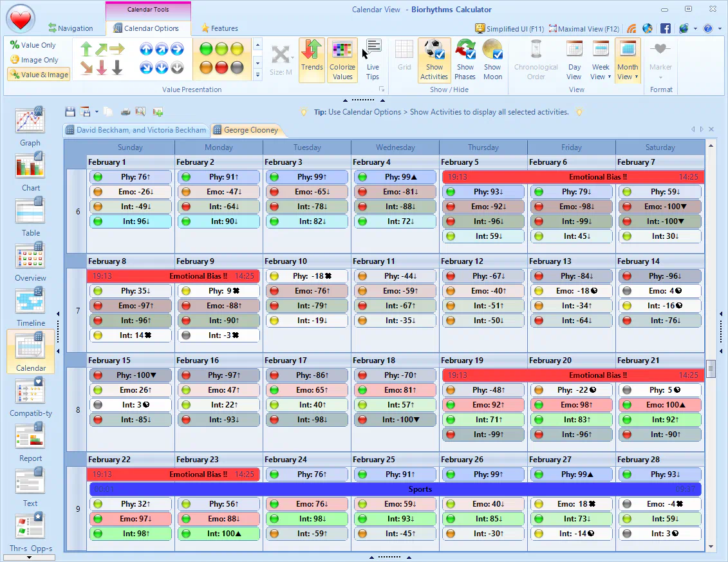This screenshot has height=562, width=728.
Task: Select the red traffic light style swatch
Action: click(x=221, y=67)
